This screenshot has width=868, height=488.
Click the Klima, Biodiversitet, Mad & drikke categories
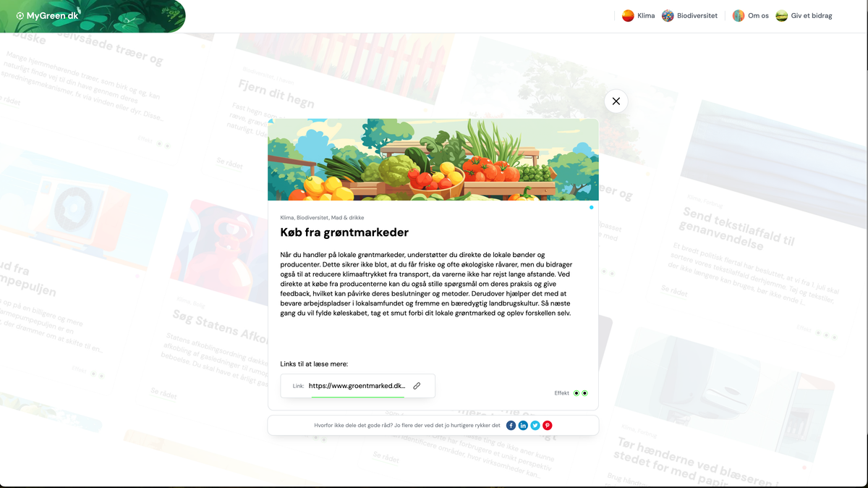coord(322,218)
